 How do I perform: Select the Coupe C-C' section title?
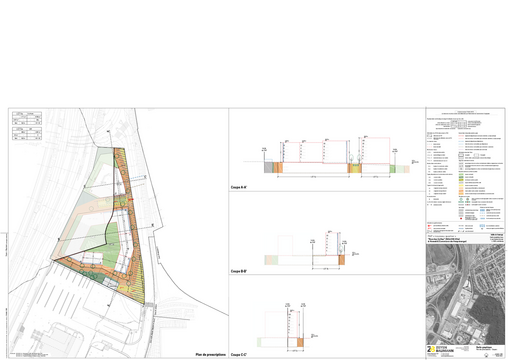point(239,355)
